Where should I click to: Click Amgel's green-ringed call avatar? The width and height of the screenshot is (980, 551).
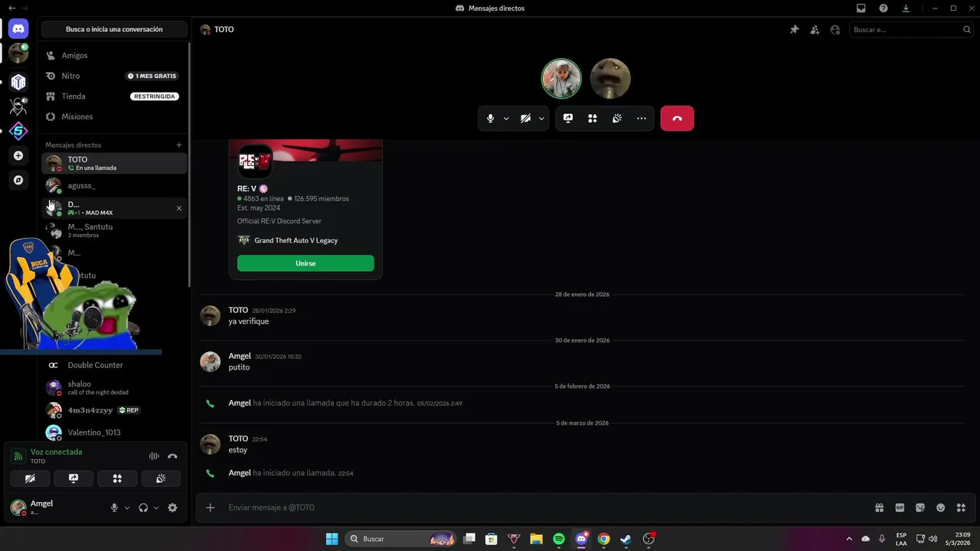pos(561,78)
